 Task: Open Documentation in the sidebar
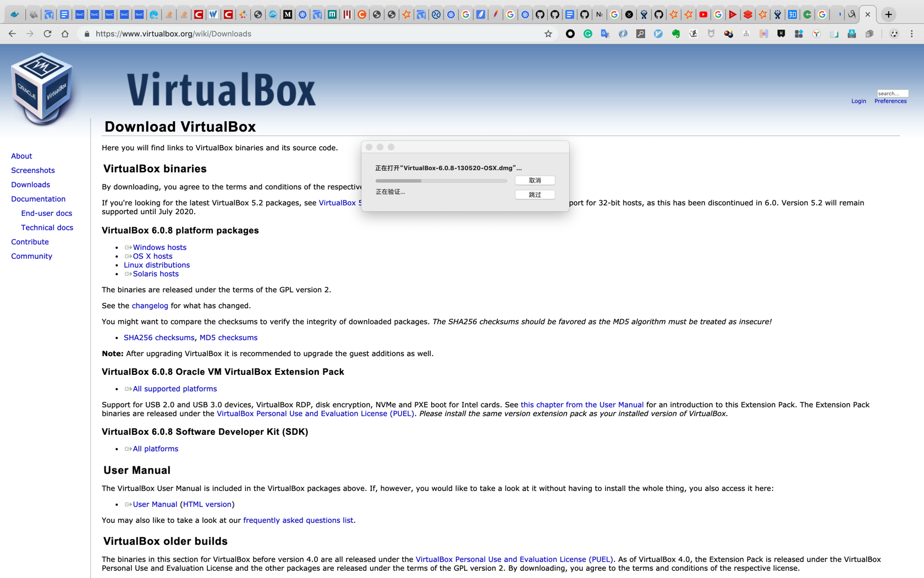click(38, 199)
